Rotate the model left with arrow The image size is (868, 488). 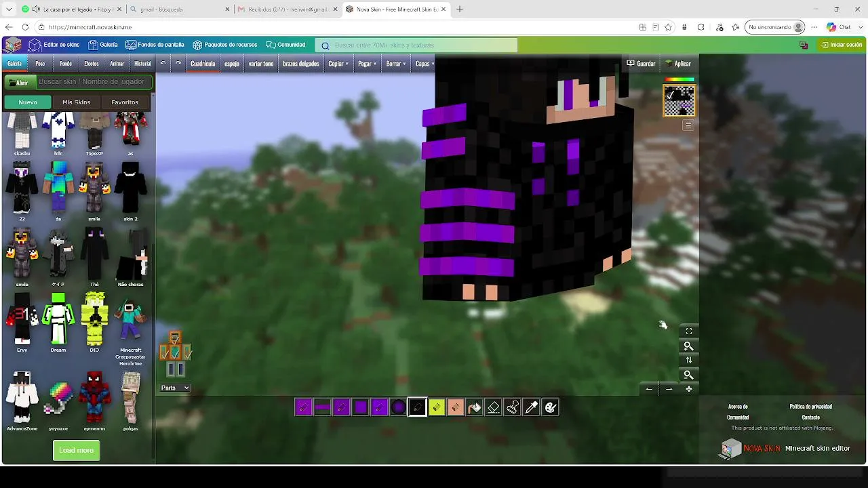point(649,389)
